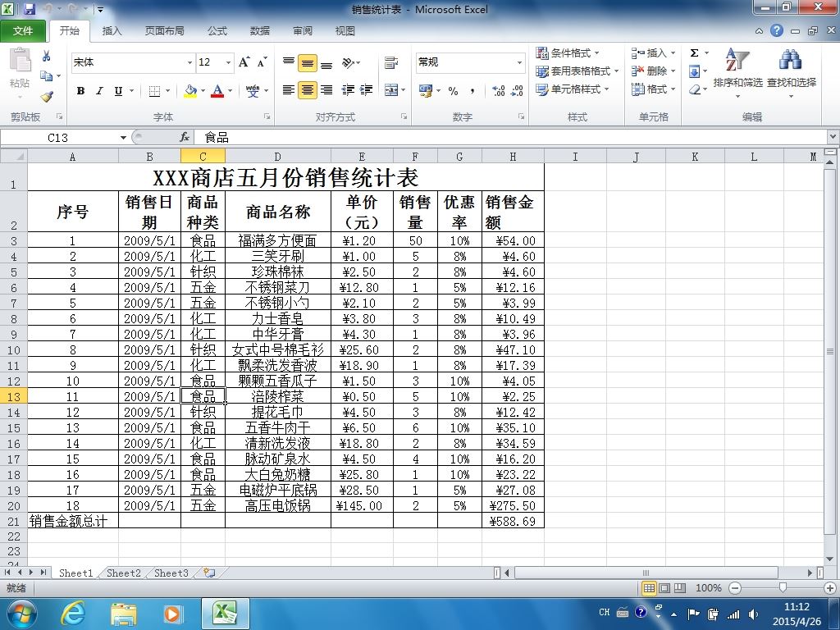Viewport: 840px width, 630px height.
Task: Apply red font color letter A
Action: coord(217,90)
